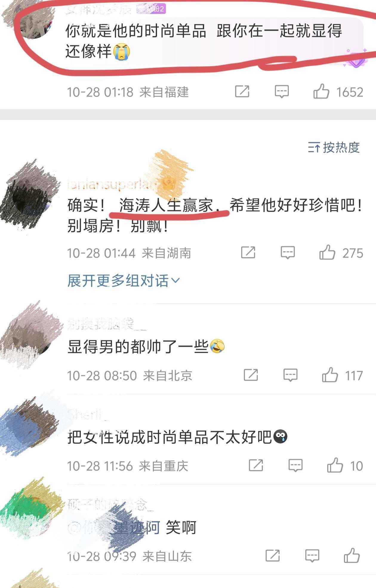This screenshot has width=376, height=588.
Task: Reply to the Beijing comment at 08:50
Action: coord(290,375)
